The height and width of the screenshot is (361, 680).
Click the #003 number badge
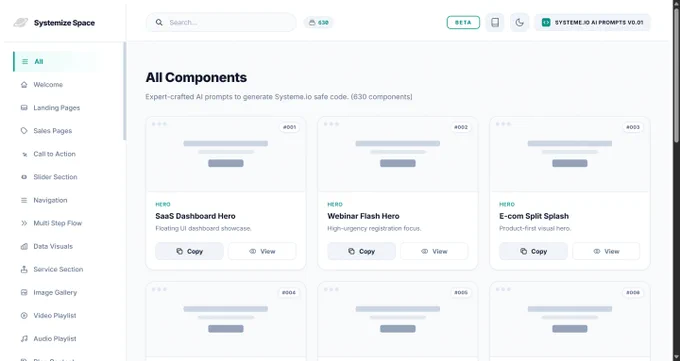pos(633,127)
